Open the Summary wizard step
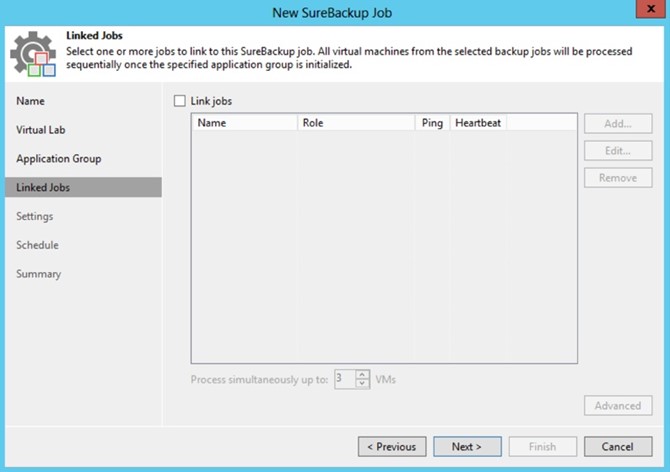 click(38, 274)
